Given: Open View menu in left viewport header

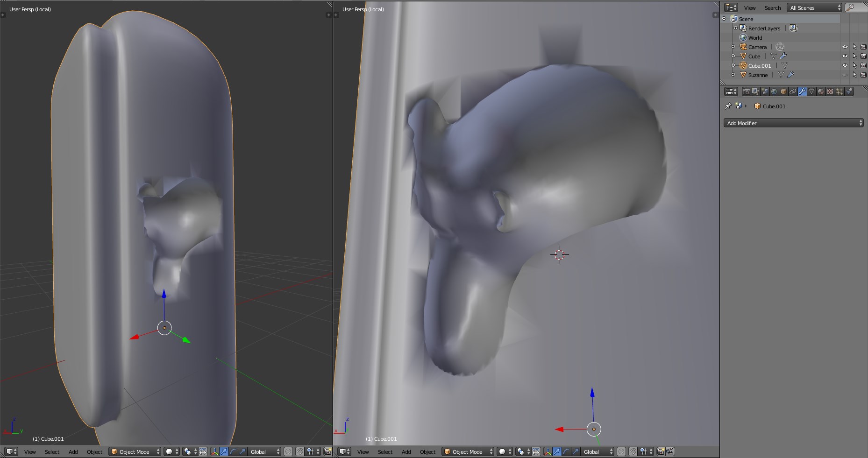Looking at the screenshot, I should point(30,452).
